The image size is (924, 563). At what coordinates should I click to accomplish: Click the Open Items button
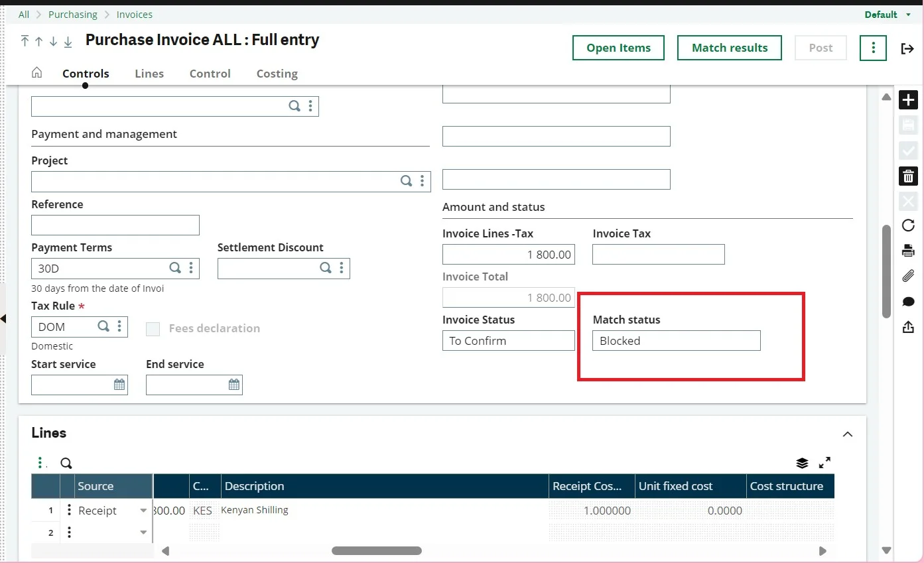point(618,48)
